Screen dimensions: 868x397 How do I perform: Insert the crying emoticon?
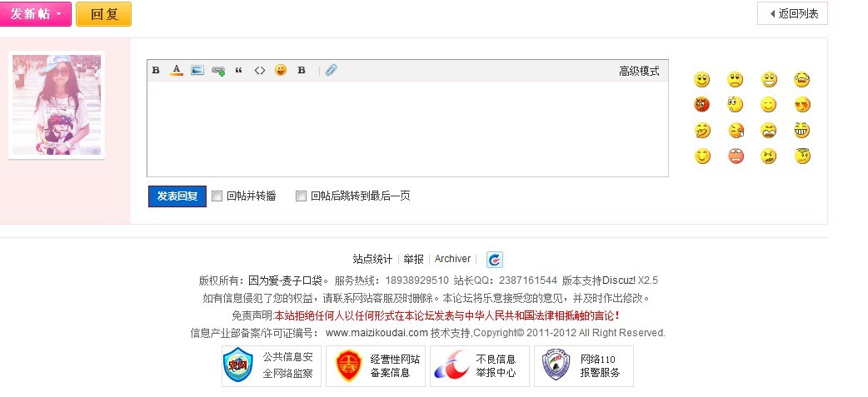click(x=801, y=80)
